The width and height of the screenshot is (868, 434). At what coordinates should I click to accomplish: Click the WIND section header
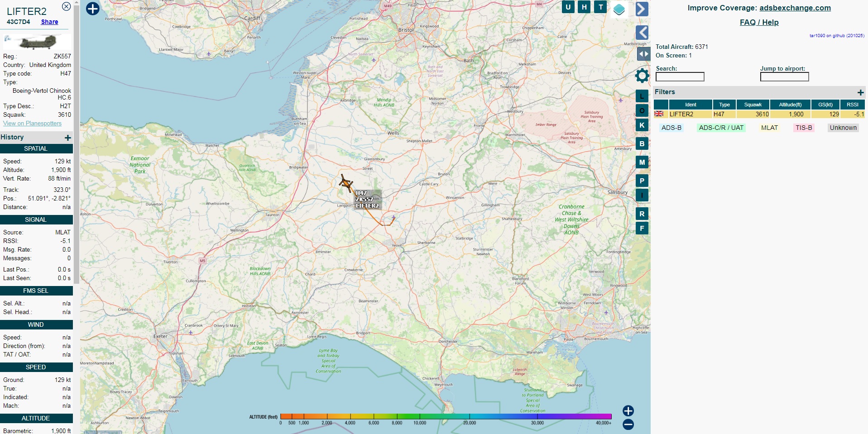coord(36,324)
